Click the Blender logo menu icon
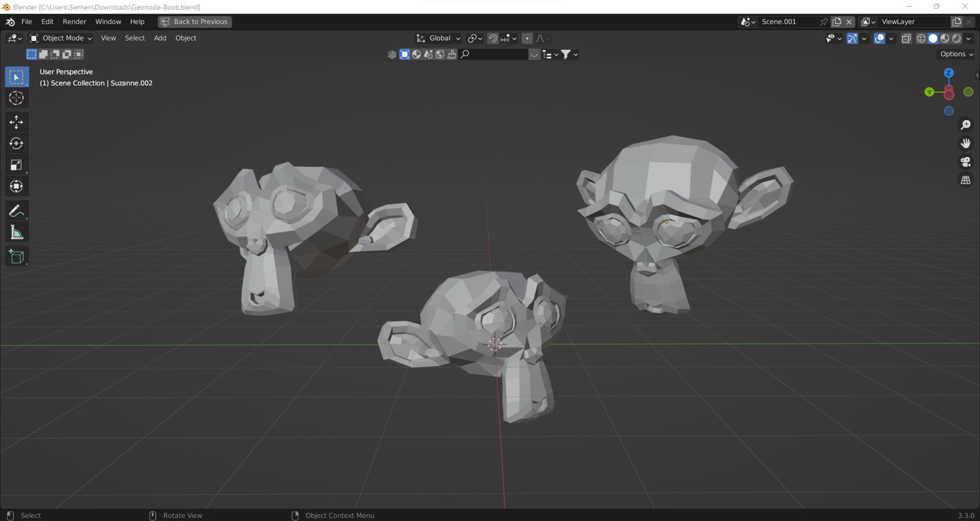980x521 pixels. (10, 21)
